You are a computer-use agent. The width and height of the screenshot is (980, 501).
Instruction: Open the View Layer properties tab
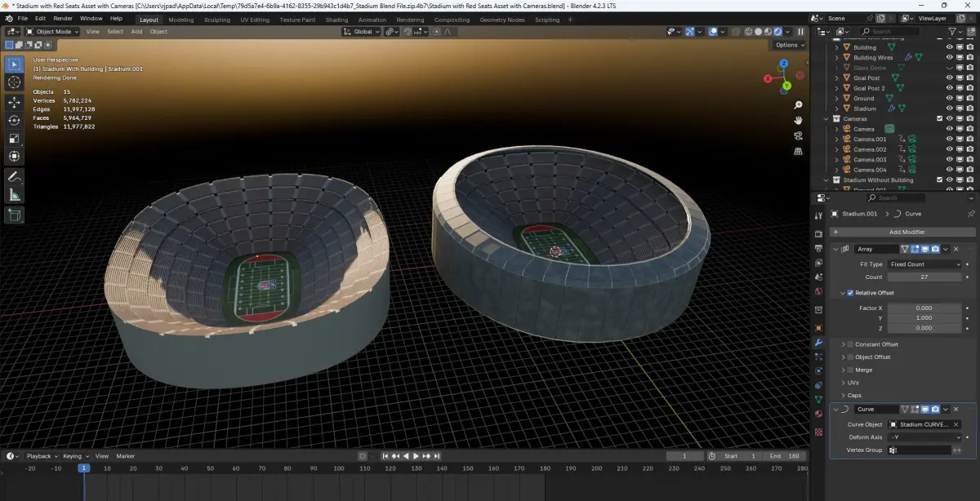pos(818,263)
